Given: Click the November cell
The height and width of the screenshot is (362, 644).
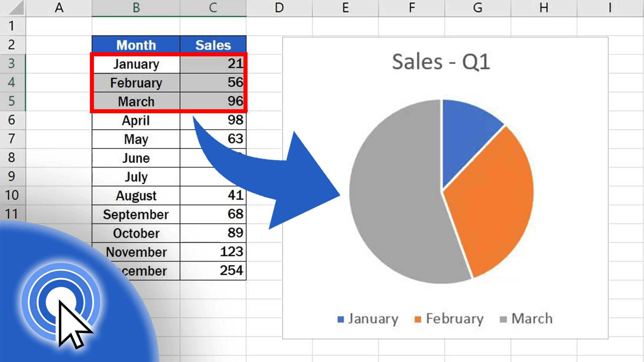Looking at the screenshot, I should tap(136, 252).
